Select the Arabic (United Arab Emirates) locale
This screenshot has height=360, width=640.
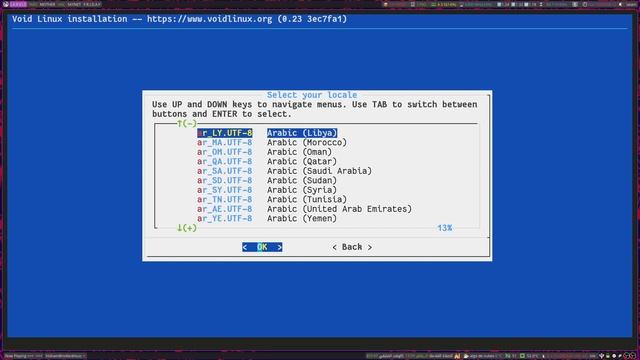[x=304, y=209]
